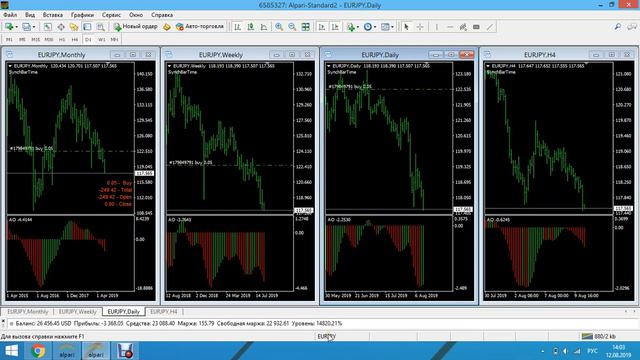Switch timeframe to W1
This screenshot has width=640, height=360.
click(102, 40)
